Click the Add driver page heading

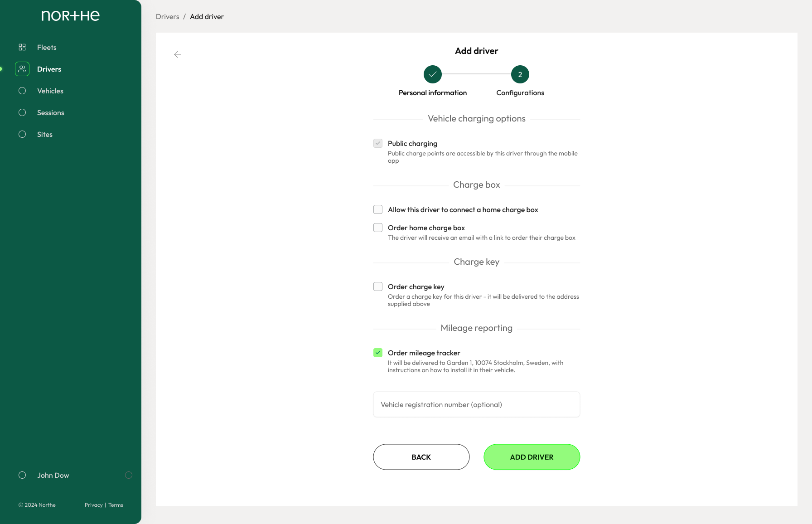click(477, 51)
